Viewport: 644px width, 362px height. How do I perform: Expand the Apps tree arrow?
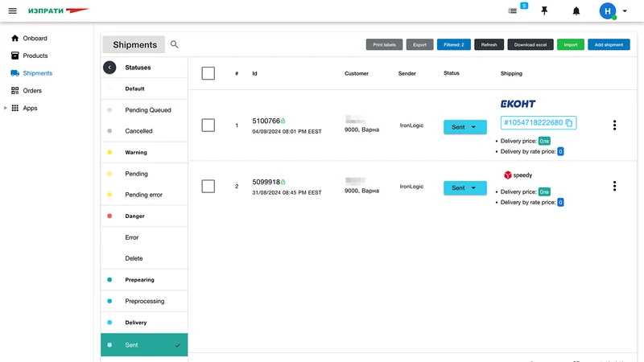point(5,108)
